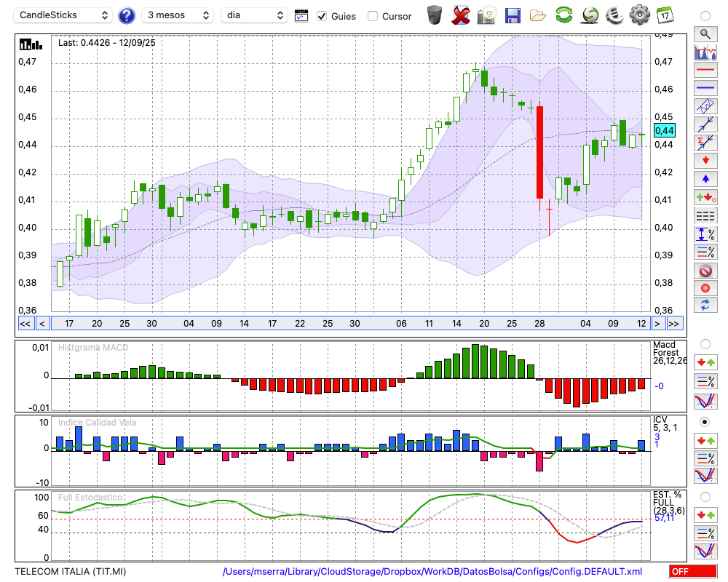
Task: Select the magnifying glass zoom tool
Action: point(705,34)
